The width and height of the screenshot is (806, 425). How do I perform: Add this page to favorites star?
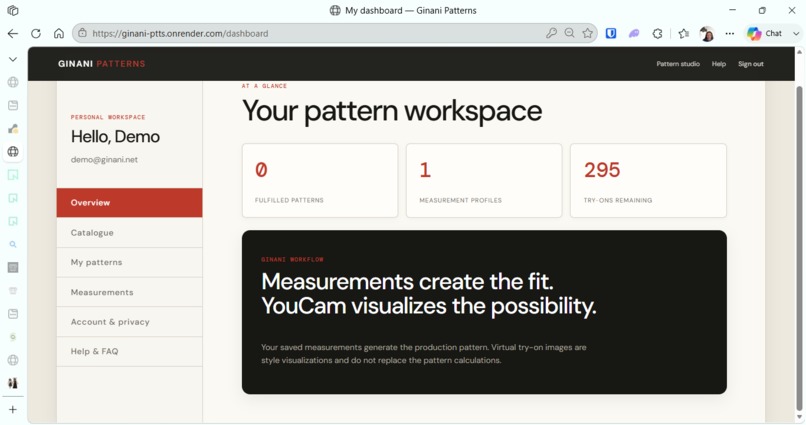(x=588, y=33)
